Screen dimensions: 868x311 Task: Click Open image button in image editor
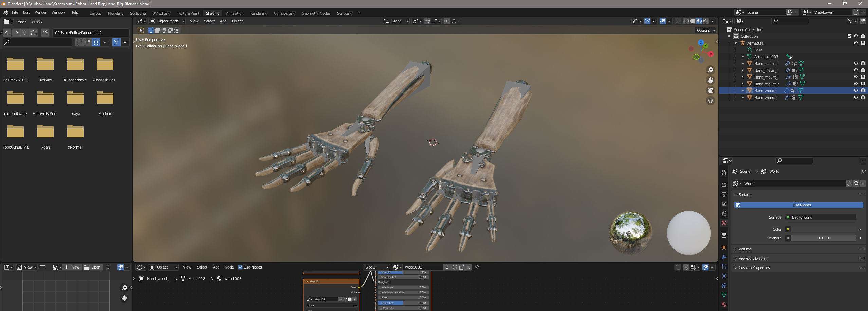click(x=92, y=267)
